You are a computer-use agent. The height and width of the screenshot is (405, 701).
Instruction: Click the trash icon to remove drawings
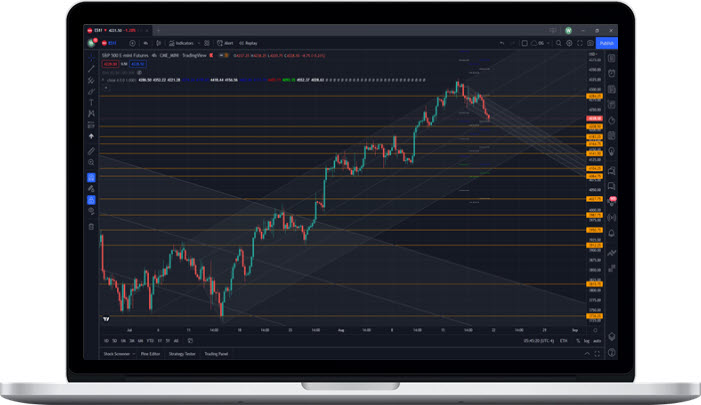pos(91,226)
